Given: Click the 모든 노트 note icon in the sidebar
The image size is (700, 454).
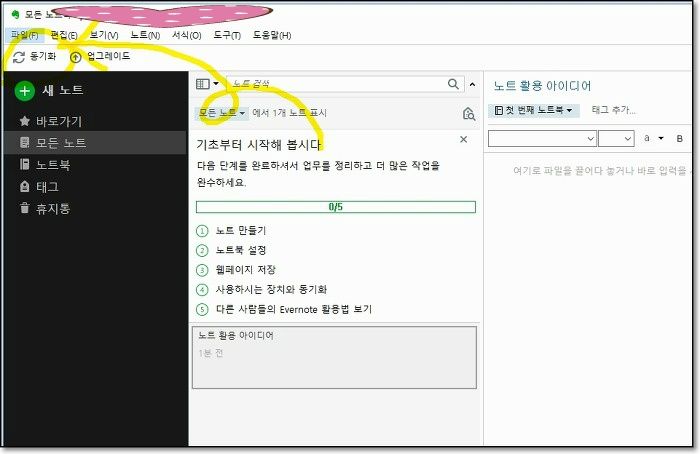Looking at the screenshot, I should pyautogui.click(x=25, y=142).
